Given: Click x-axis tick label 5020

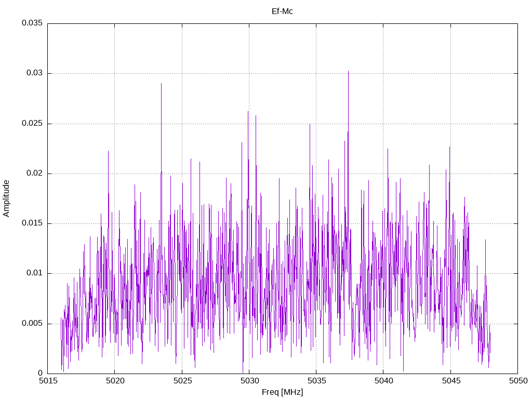Looking at the screenshot, I should point(115,381).
